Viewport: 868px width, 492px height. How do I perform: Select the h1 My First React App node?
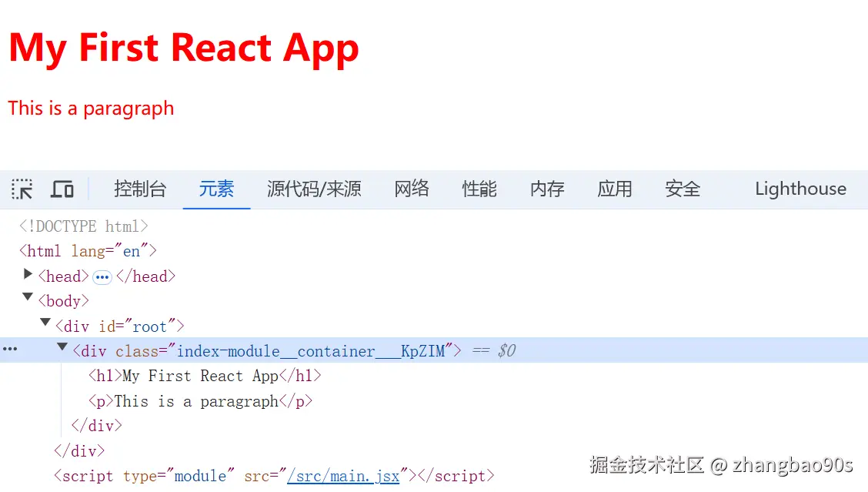pos(205,377)
